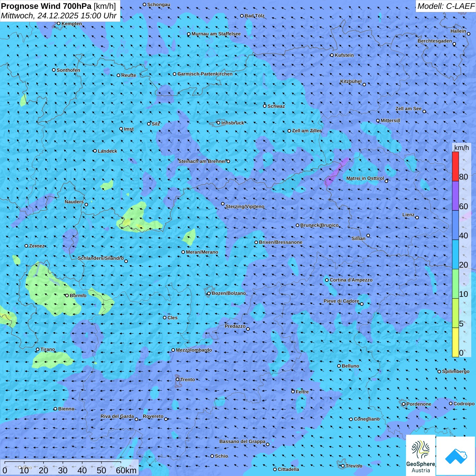Click the Kitzbühel city label

351,81
